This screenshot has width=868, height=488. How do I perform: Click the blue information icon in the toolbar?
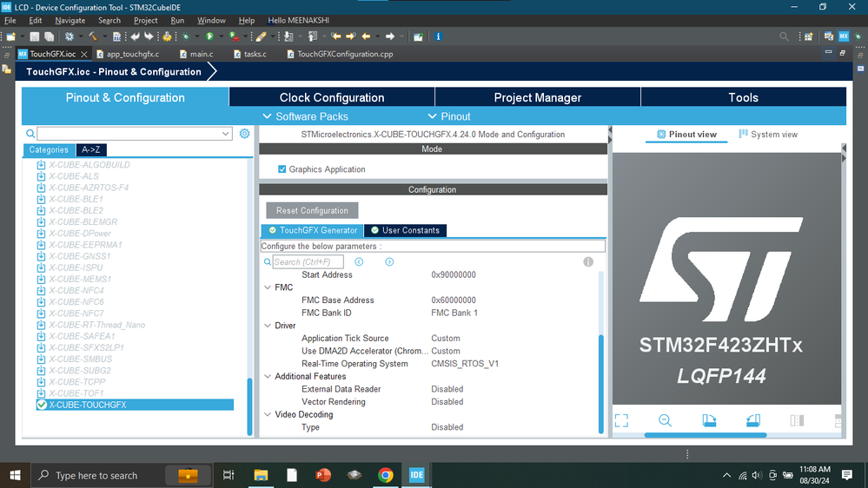coord(438,36)
